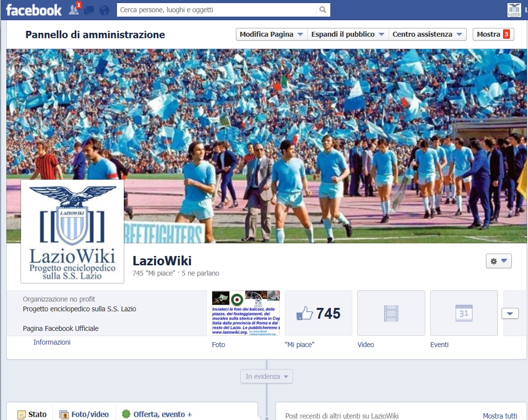This screenshot has width=528, height=420.
Task: Open the Informazioni link
Action: [x=52, y=342]
